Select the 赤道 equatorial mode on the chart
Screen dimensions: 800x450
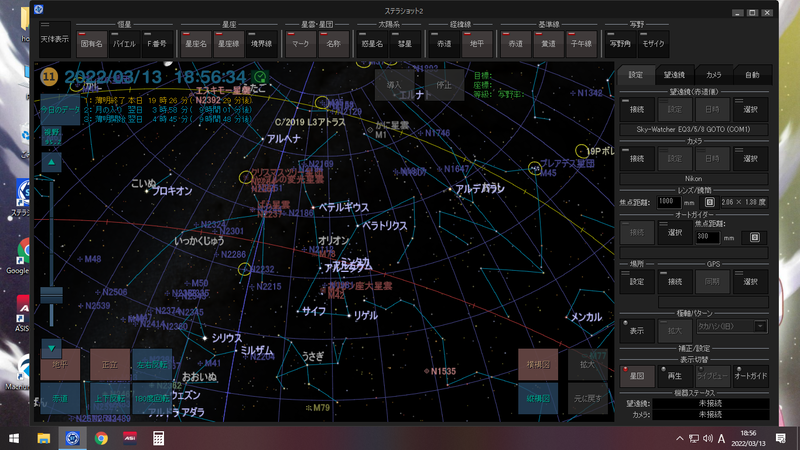[60, 398]
